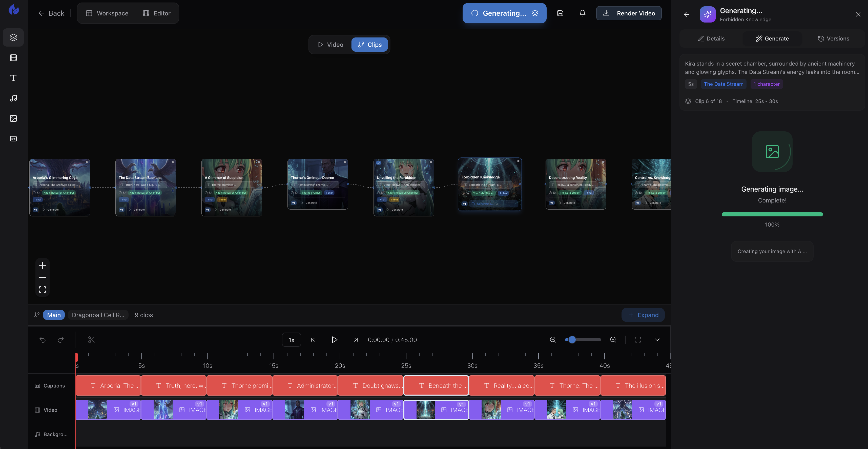The width and height of the screenshot is (868, 449).
Task: Click the undo arrow in timeline toolbar
Action: [43, 340]
